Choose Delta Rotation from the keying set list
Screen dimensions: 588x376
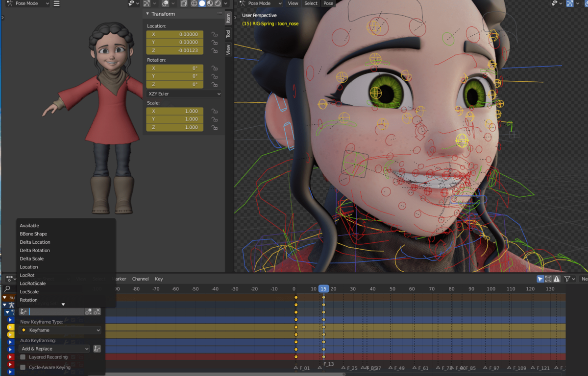point(35,250)
